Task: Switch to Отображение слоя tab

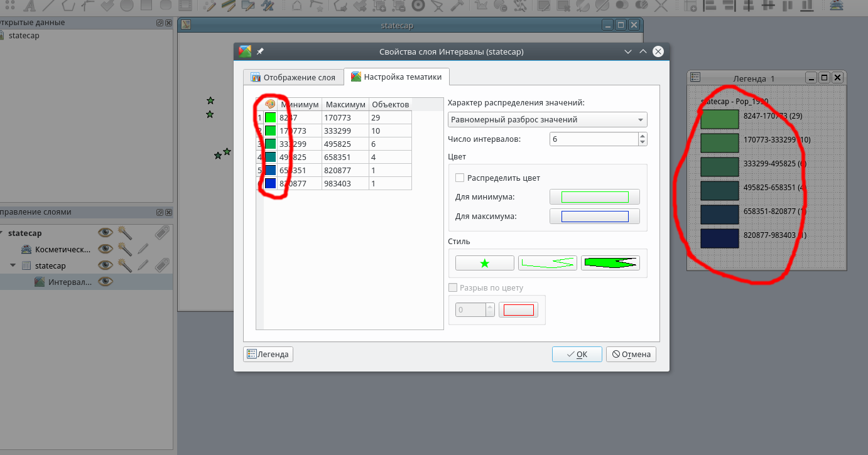Action: click(x=294, y=78)
